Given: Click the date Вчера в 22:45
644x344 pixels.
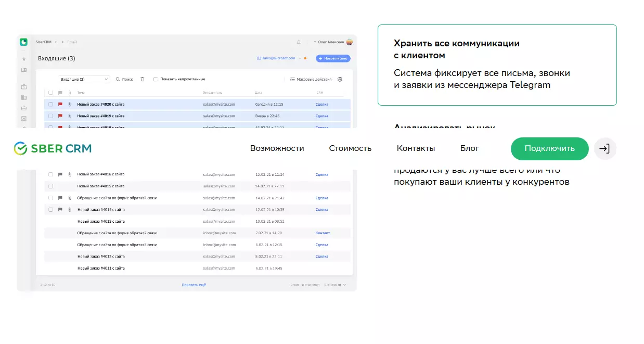Looking at the screenshot, I should coord(267,116).
